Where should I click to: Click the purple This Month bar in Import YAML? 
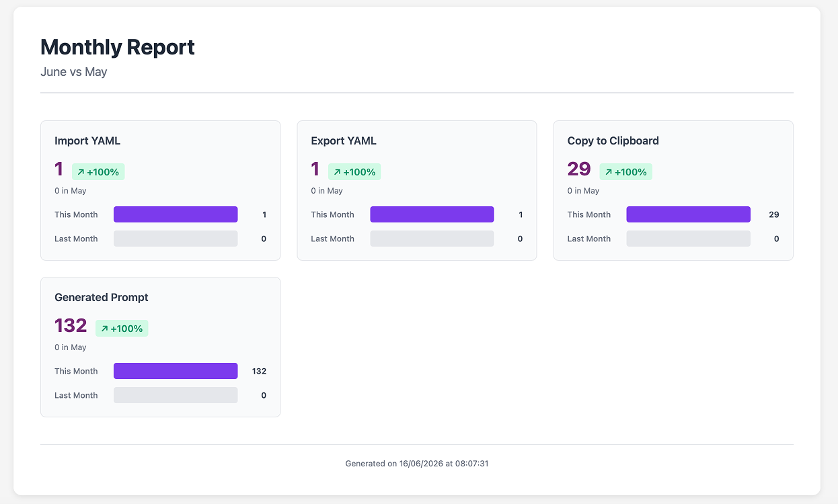tap(176, 214)
